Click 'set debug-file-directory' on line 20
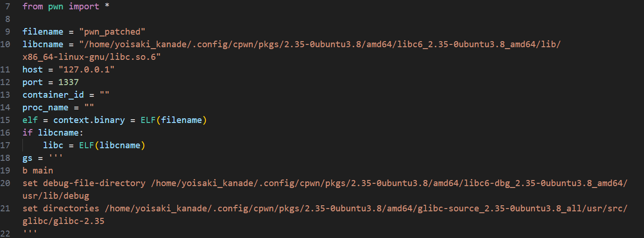This screenshot has height=238, width=644. tap(84, 183)
